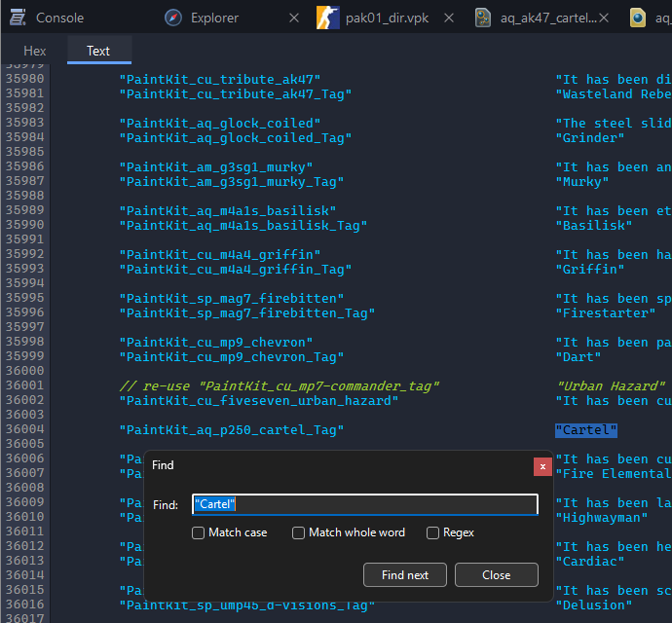The height and width of the screenshot is (623, 672).
Task: Click the "Dart" value
Action: [x=579, y=356]
